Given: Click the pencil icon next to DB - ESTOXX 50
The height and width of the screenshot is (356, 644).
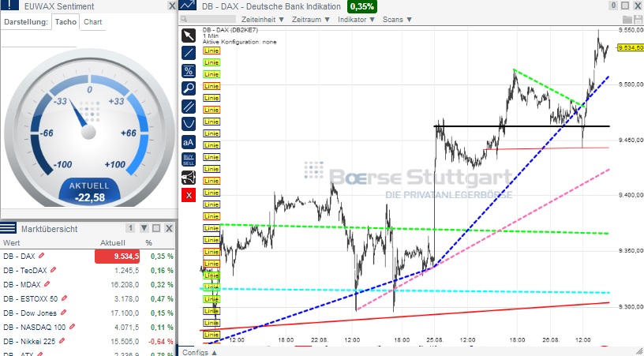Looking at the screenshot, I should pyautogui.click(x=64, y=298).
